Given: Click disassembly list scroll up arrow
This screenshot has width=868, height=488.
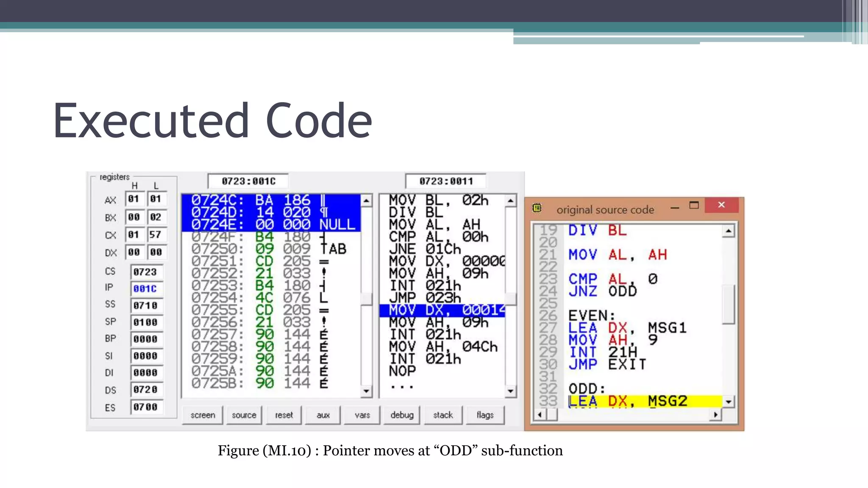Looking at the screenshot, I should tap(511, 200).
